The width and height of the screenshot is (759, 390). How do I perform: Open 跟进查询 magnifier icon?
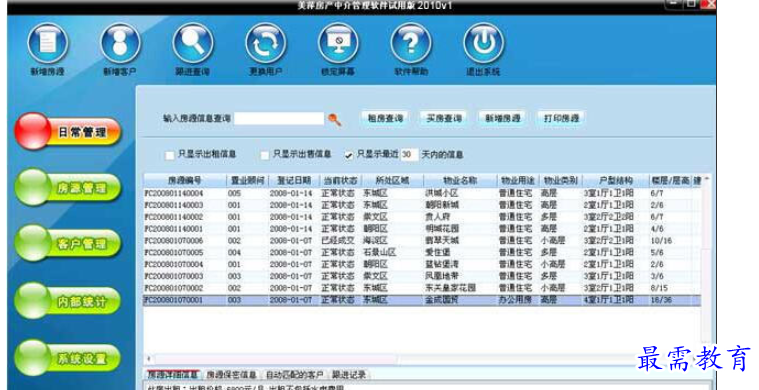[x=193, y=43]
